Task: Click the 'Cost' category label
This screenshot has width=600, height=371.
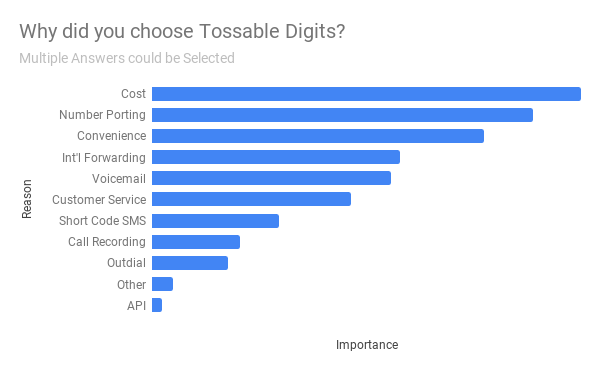Action: pos(133,94)
